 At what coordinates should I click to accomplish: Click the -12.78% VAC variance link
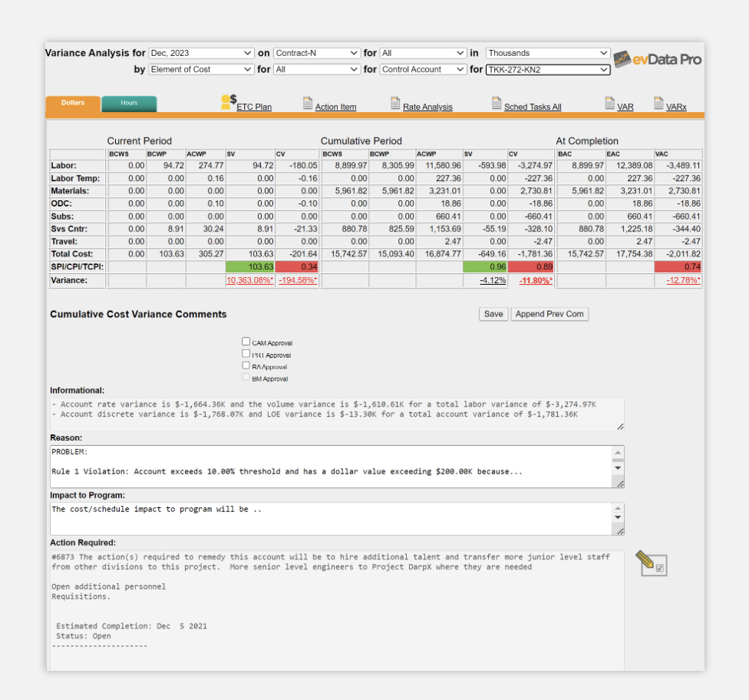point(684,280)
